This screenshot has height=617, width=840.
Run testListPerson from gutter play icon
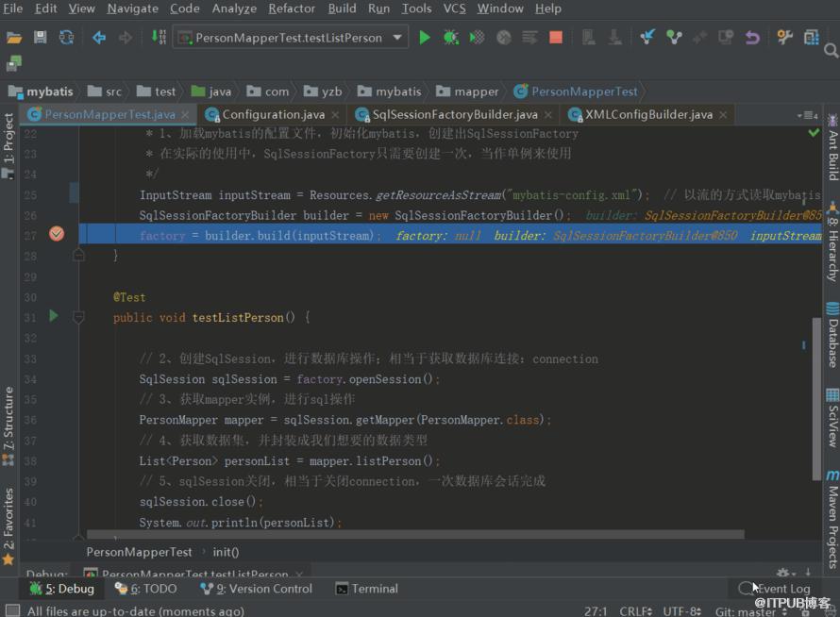[54, 316]
